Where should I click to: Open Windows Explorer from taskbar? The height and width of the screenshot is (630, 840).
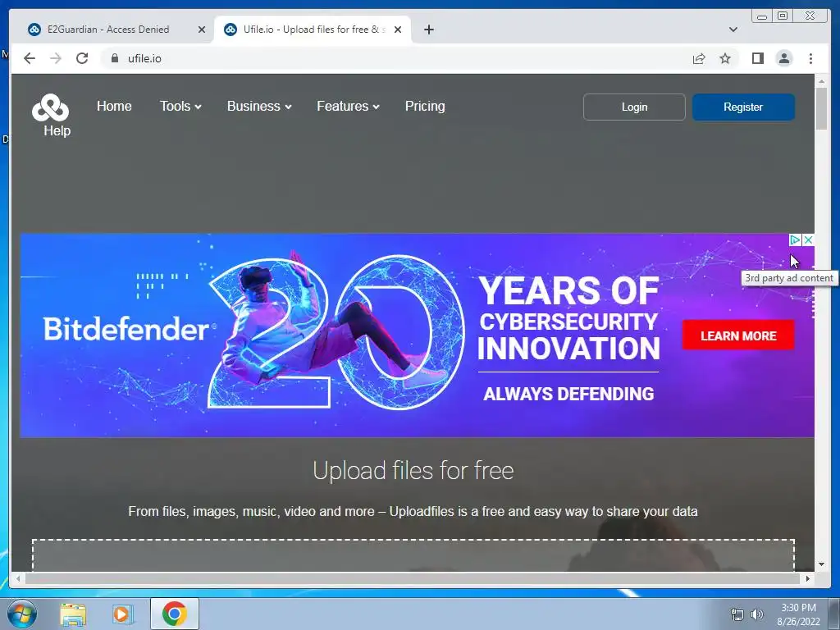[x=73, y=614]
